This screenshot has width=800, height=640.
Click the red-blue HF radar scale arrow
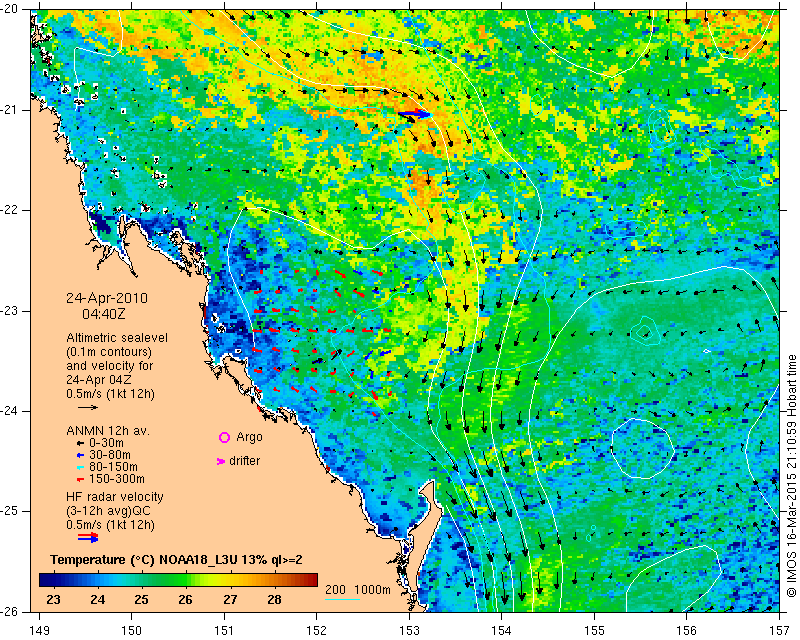tap(88, 537)
